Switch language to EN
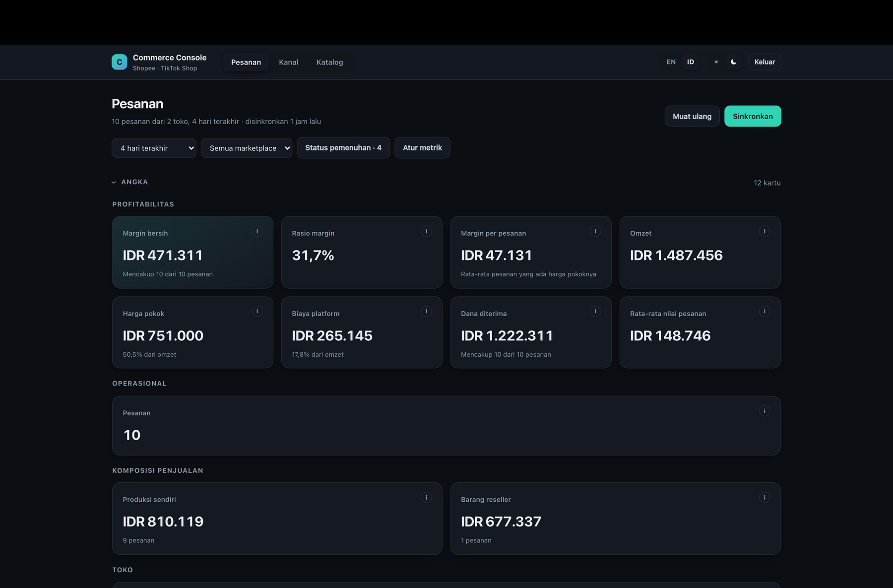This screenshot has height=588, width=893. pos(671,62)
